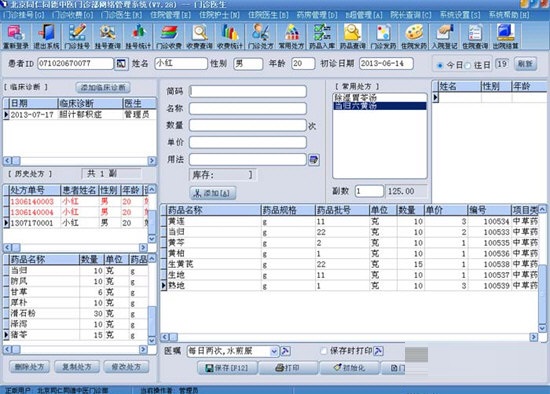
Task: Select prescription row 1306140004
Action: [x=76, y=212]
